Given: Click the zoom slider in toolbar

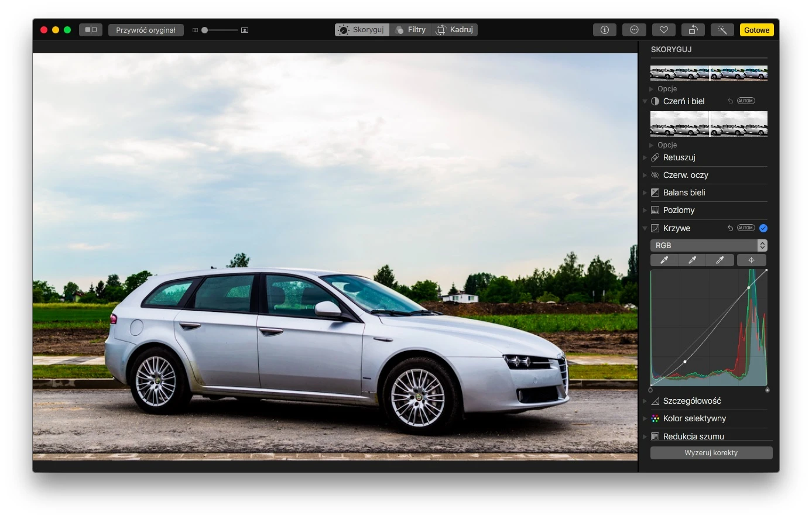Looking at the screenshot, I should [x=220, y=30].
